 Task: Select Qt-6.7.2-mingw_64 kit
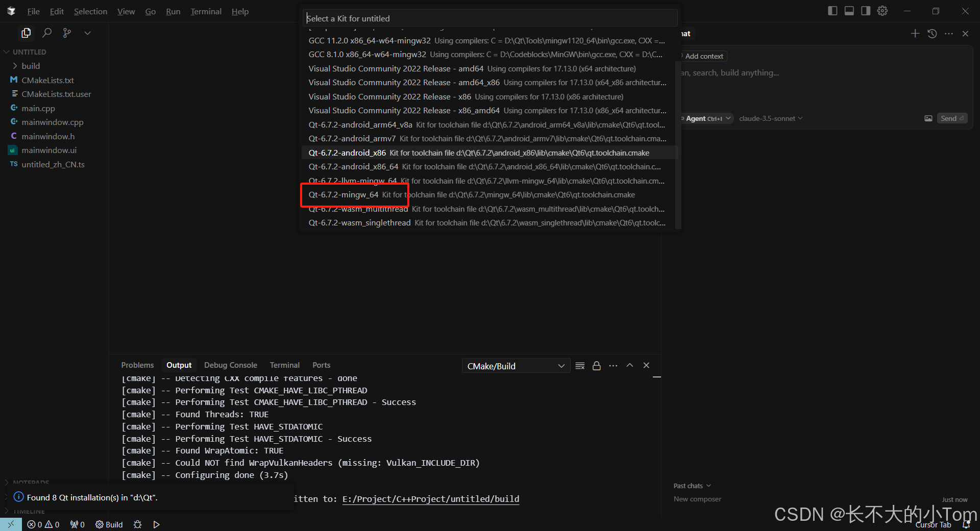(488, 195)
